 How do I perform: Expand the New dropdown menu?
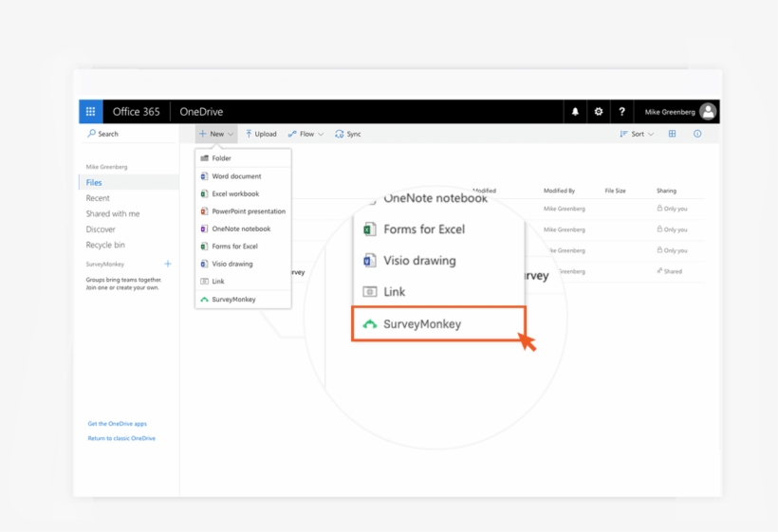pyautogui.click(x=216, y=134)
